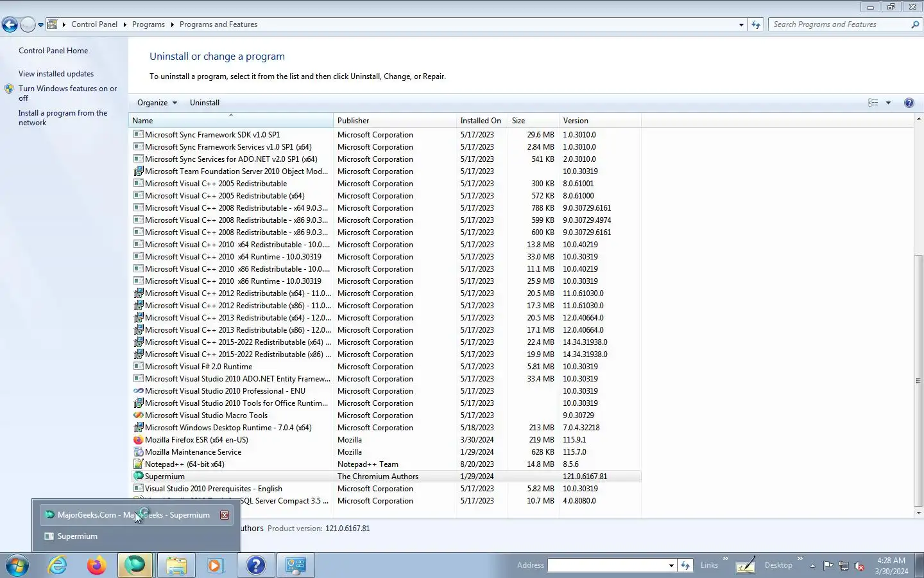This screenshot has height=578, width=924.
Task: Switch to the plain Supermium window entry
Action: (x=136, y=536)
